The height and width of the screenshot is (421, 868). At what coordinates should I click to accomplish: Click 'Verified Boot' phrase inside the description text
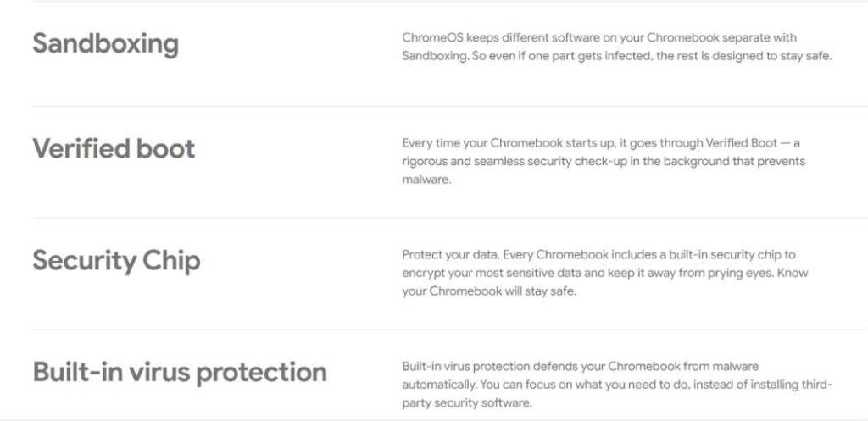739,143
